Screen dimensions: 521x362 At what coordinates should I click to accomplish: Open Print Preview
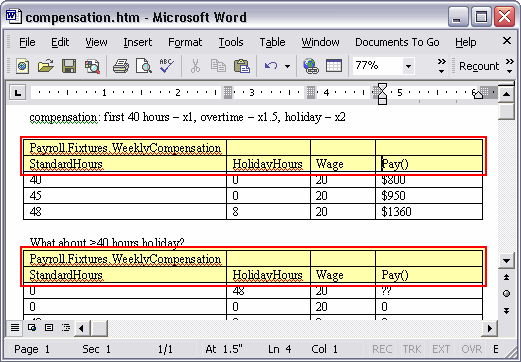tap(144, 66)
